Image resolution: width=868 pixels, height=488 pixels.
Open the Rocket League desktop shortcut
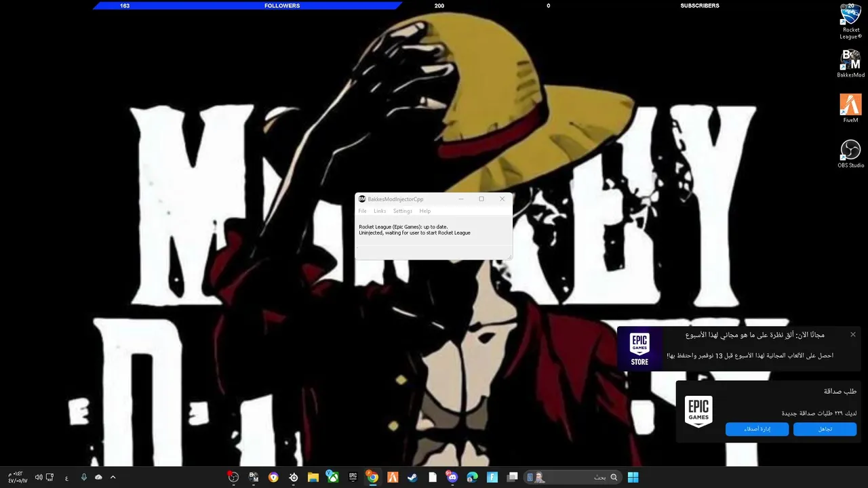(850, 21)
